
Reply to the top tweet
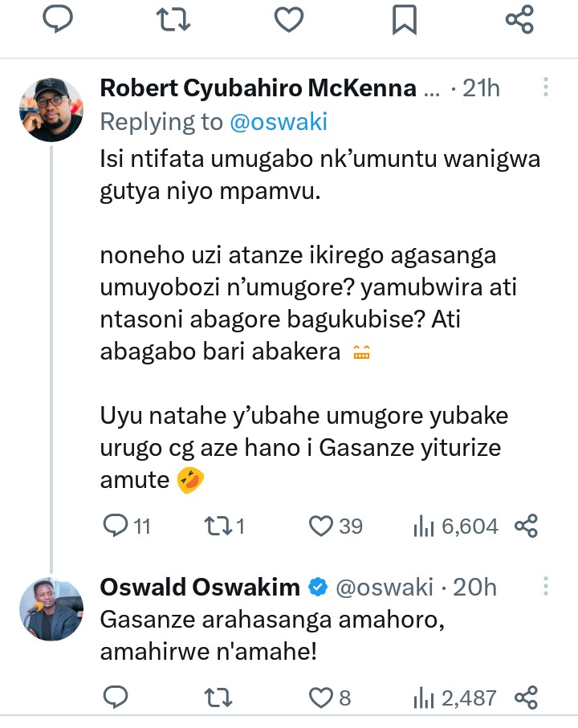(58, 19)
